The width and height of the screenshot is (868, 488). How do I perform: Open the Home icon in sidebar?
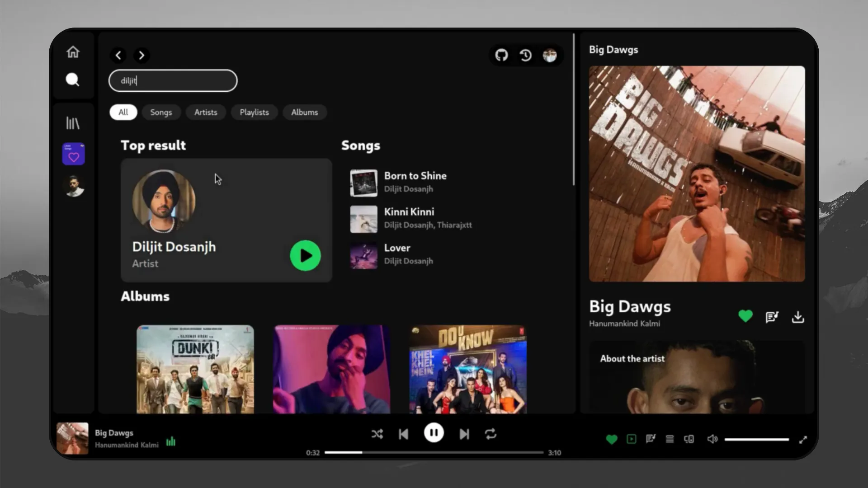point(73,52)
